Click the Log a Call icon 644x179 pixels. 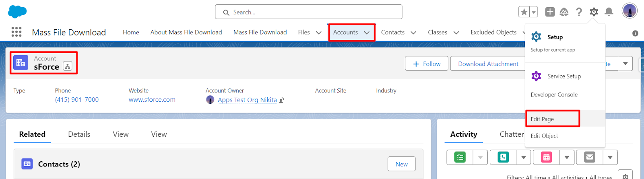tap(503, 157)
